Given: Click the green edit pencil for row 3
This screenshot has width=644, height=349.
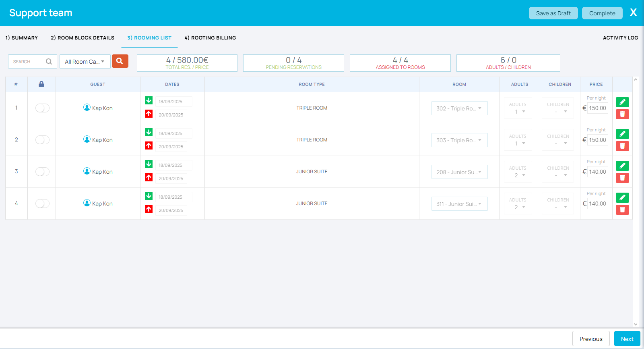Looking at the screenshot, I should pyautogui.click(x=622, y=166).
